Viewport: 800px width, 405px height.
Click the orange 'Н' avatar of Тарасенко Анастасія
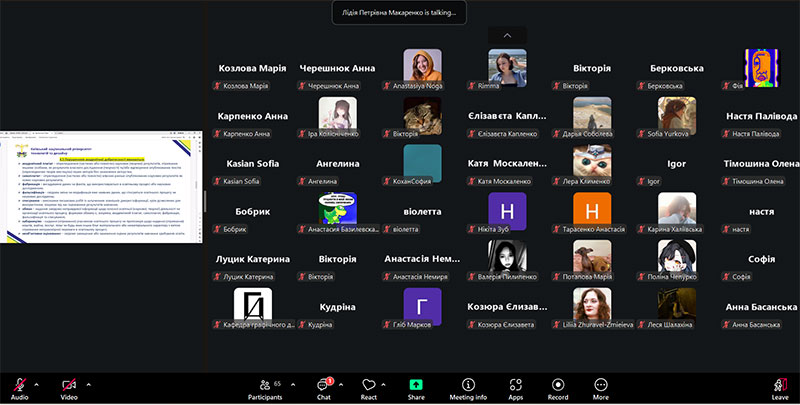point(592,211)
